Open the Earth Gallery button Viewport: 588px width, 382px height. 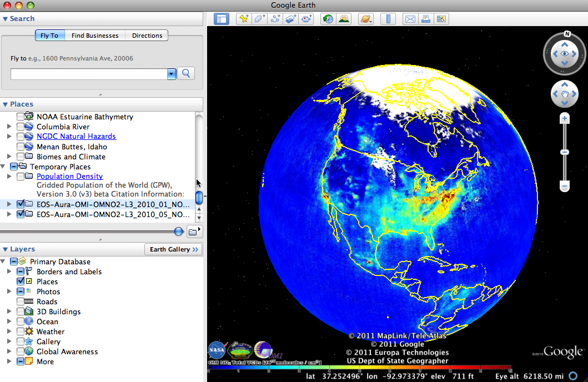pyautogui.click(x=174, y=249)
